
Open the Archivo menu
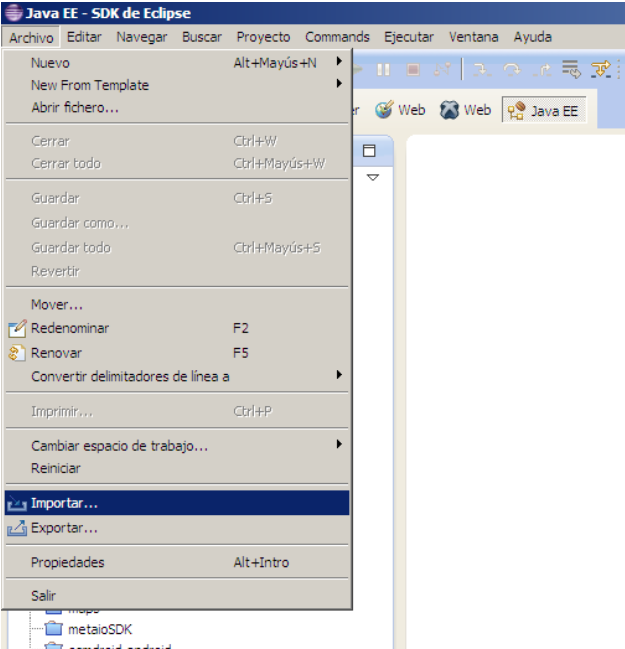coord(31,37)
